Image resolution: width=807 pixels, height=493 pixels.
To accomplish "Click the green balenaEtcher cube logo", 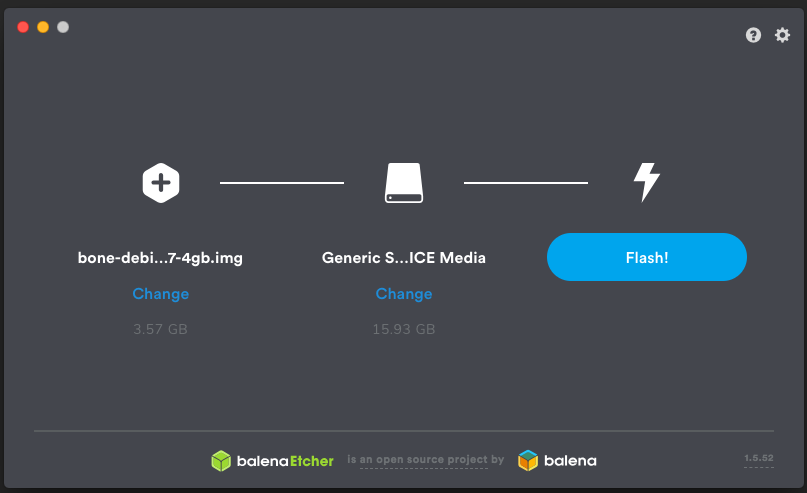I will [221, 461].
